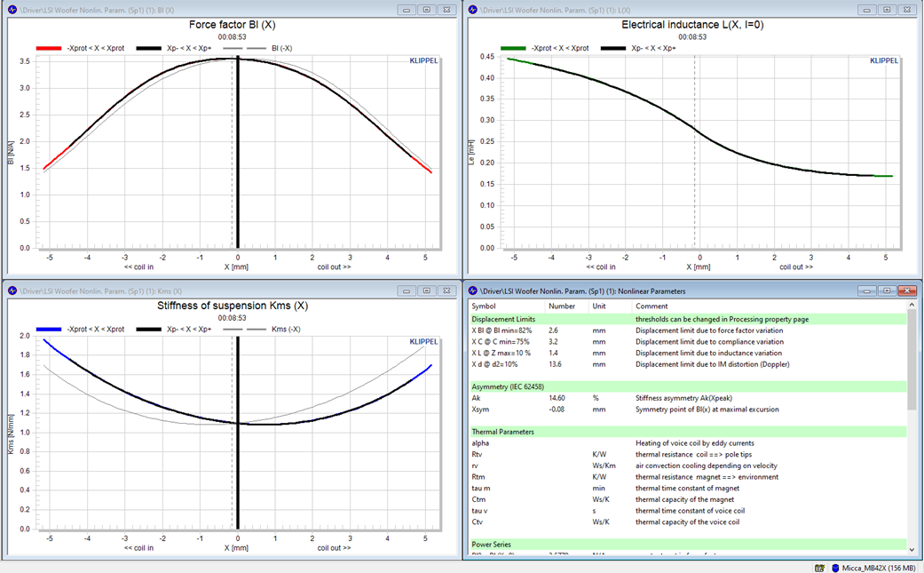Click the scroll up arrow in Nonlinear Parameters
This screenshot has width=924, height=573.
912,305
